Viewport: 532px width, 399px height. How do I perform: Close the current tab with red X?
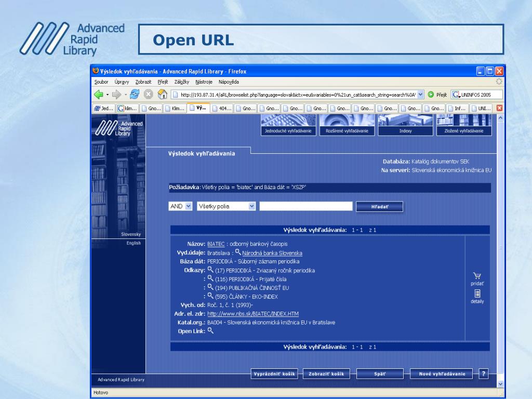(x=499, y=108)
